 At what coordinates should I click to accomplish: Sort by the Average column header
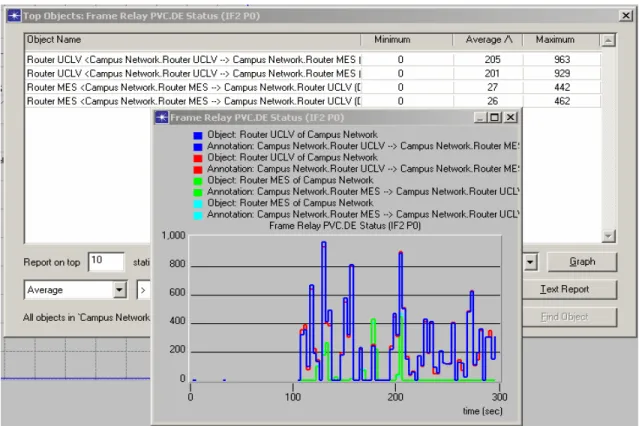pyautogui.click(x=488, y=40)
